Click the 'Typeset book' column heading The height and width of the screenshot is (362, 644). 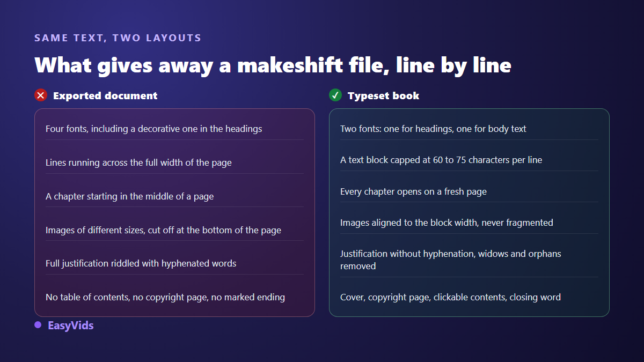[384, 96]
